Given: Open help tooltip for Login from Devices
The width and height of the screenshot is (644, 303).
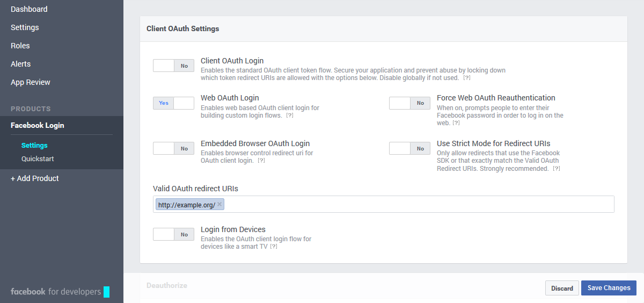Looking at the screenshot, I should pyautogui.click(x=274, y=247).
